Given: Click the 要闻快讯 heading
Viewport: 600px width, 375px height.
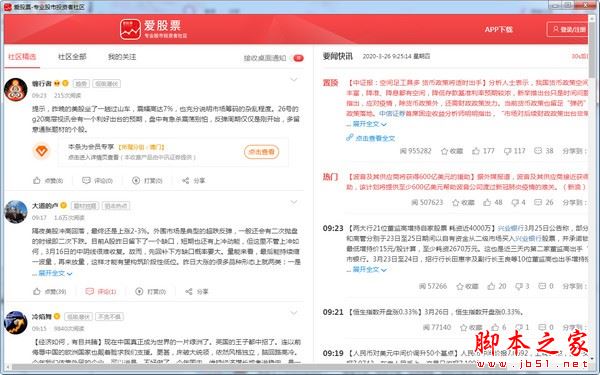Looking at the screenshot, I should 338,56.
